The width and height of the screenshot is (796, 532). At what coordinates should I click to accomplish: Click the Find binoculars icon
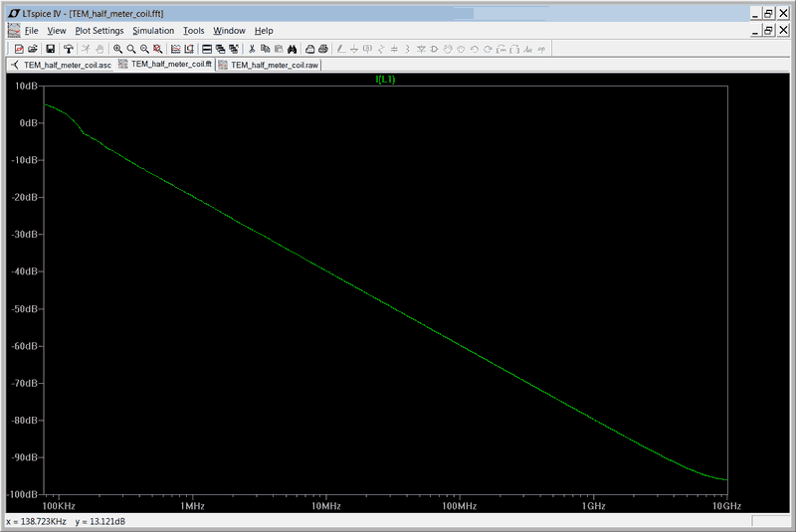(x=294, y=48)
